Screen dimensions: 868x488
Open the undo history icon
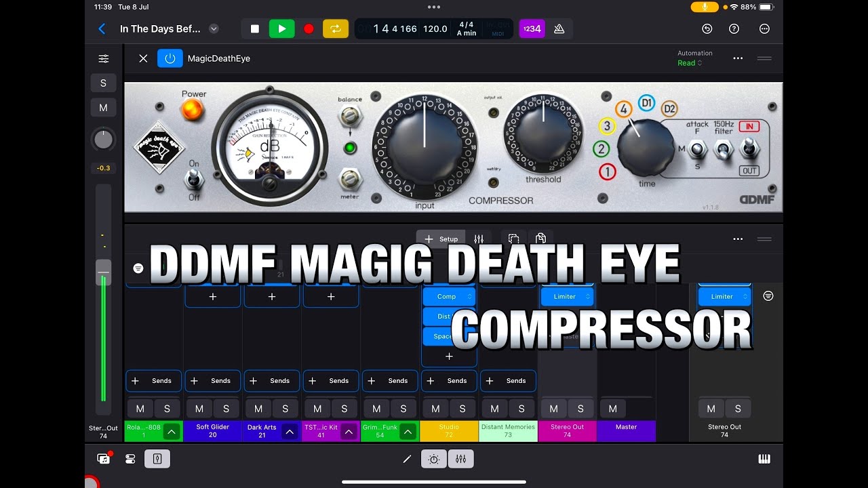[x=707, y=28]
